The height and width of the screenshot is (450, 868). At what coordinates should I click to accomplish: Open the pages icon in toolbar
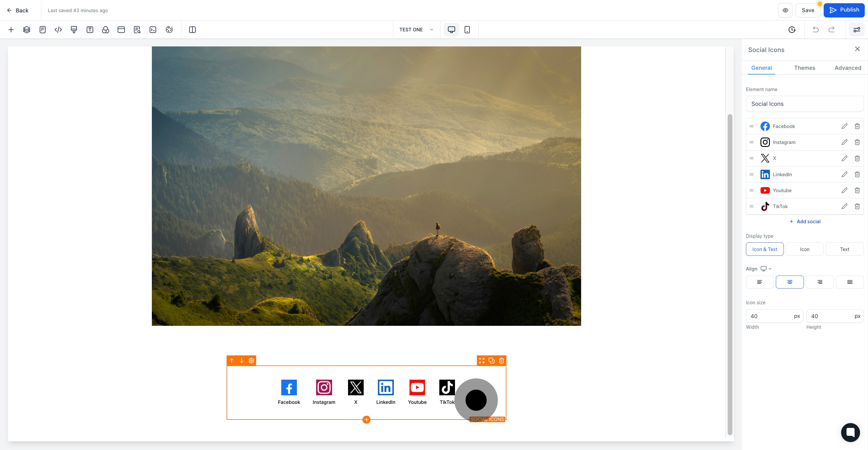point(43,30)
